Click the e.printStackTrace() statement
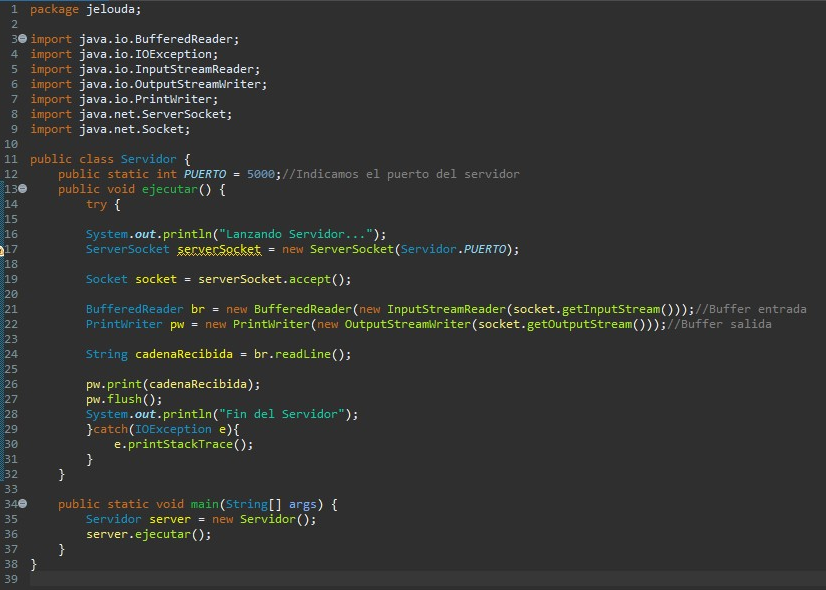The height and width of the screenshot is (590, 826). pos(183,444)
